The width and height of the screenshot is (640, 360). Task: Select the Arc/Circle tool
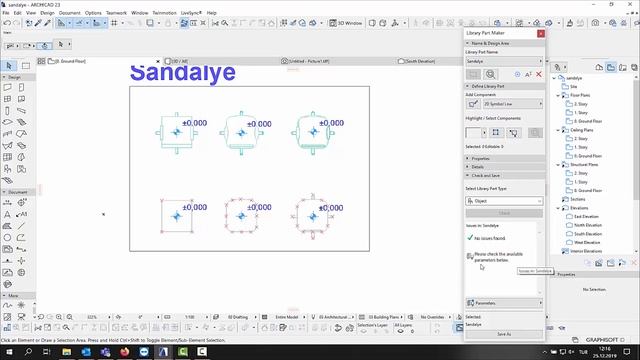tap(7, 238)
